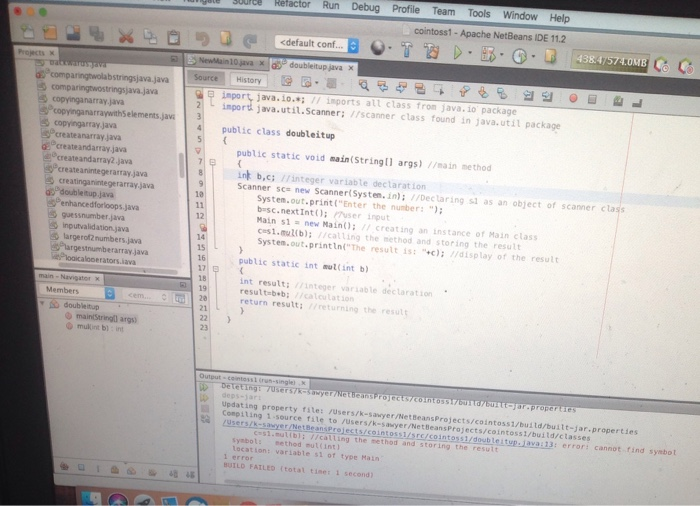Toggle Bookmark icon in editor toolbar
The width and height of the screenshot is (700, 506).
[502, 93]
